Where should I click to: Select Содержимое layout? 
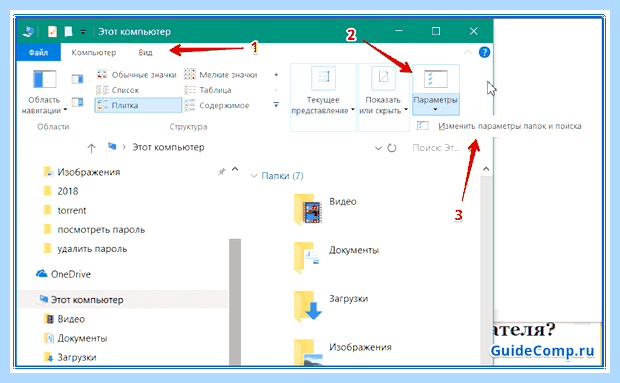click(217, 106)
